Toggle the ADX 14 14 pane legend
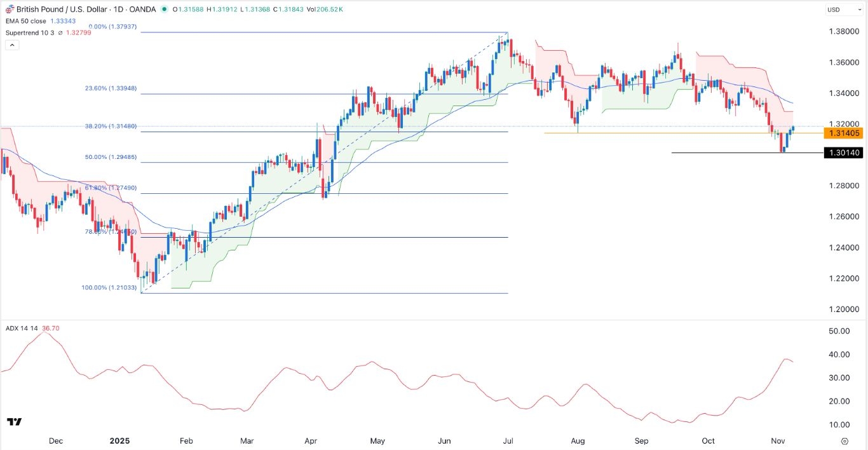Image resolution: width=868 pixels, height=450 pixels. click(x=20, y=329)
